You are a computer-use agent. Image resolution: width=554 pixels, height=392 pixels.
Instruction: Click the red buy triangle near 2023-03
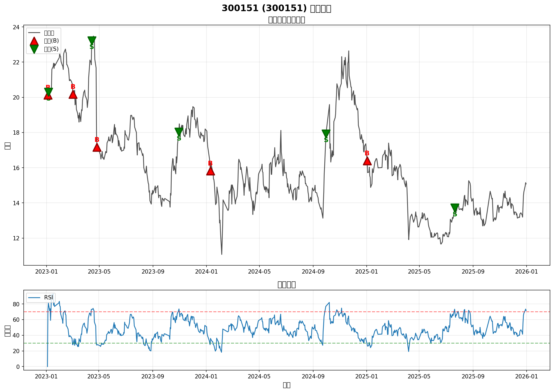73,94
